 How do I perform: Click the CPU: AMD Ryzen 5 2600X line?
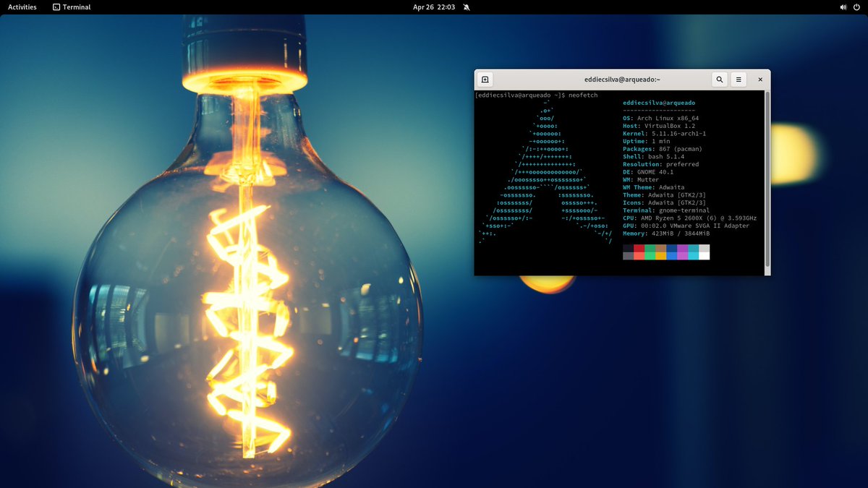tap(689, 218)
